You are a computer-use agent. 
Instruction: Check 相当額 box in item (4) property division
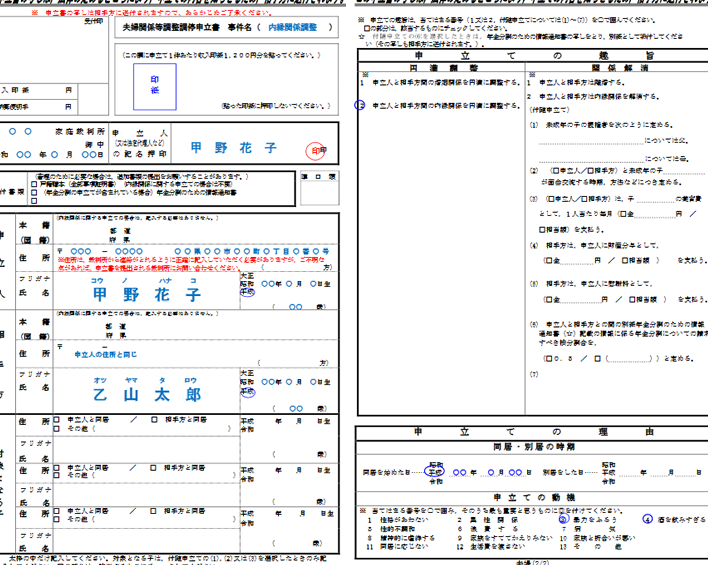pos(625,261)
